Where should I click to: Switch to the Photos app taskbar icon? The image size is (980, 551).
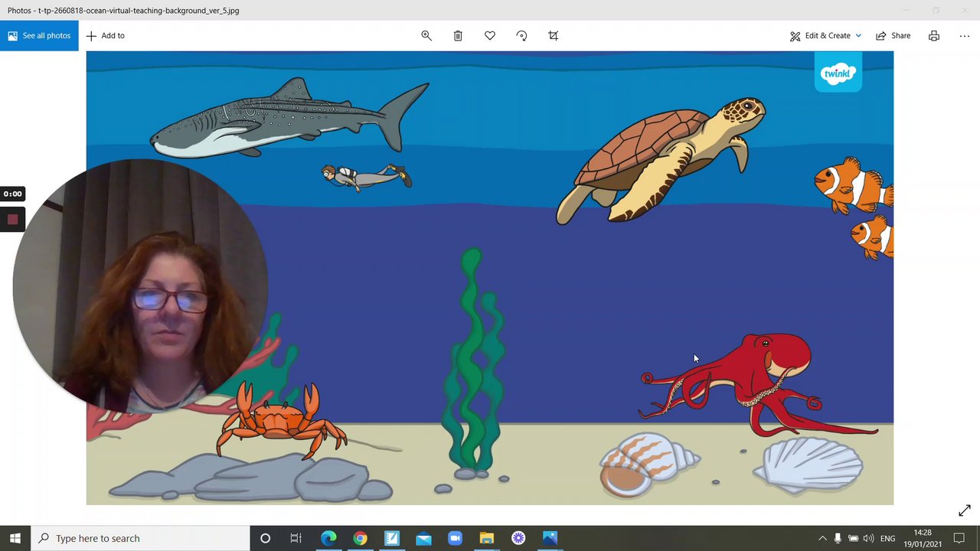click(550, 538)
